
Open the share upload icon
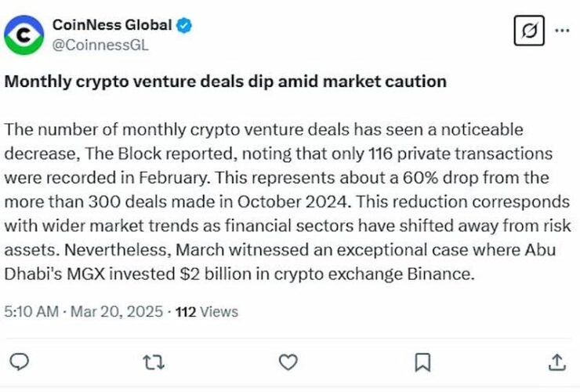[x=557, y=362]
